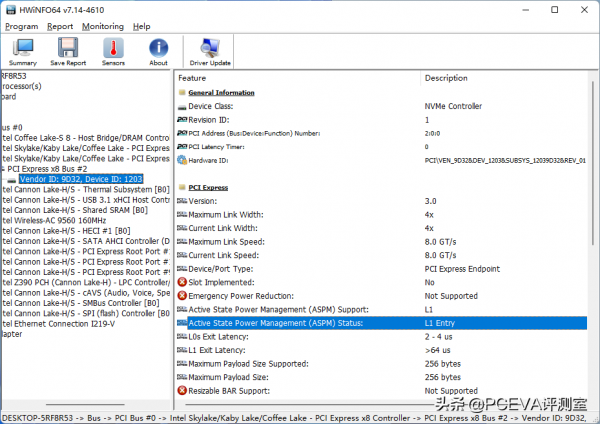
Task: Open the Sensors thermometer icon
Action: [113, 51]
